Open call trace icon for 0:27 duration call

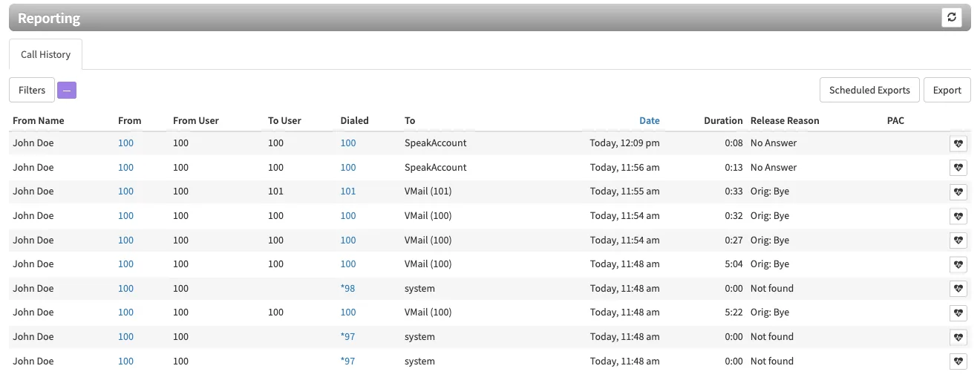point(958,241)
